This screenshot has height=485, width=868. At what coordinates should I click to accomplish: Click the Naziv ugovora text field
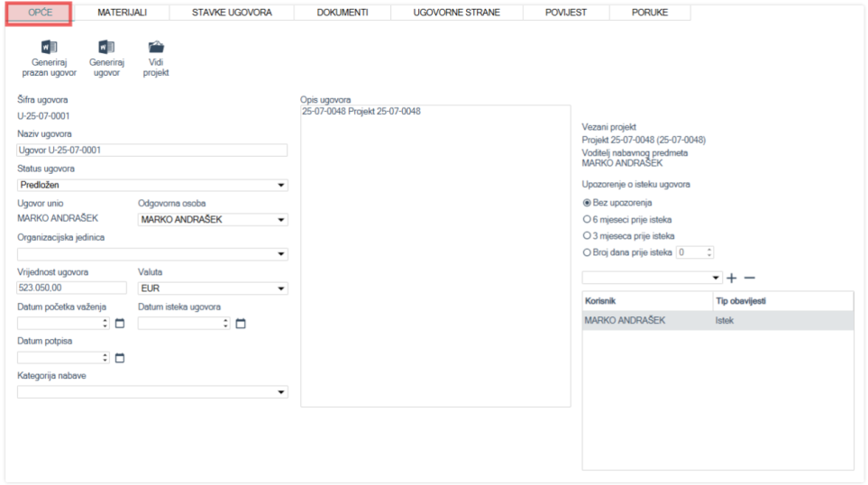click(151, 151)
